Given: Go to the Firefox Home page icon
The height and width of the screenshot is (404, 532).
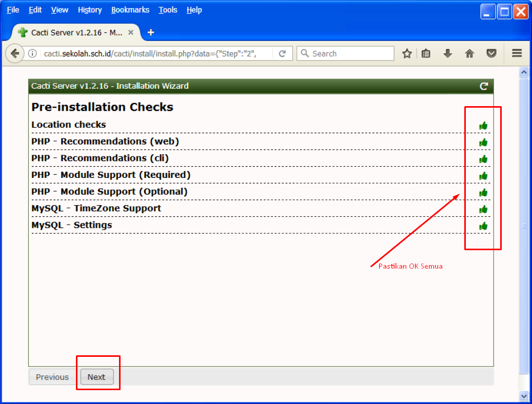Looking at the screenshot, I should (x=469, y=53).
